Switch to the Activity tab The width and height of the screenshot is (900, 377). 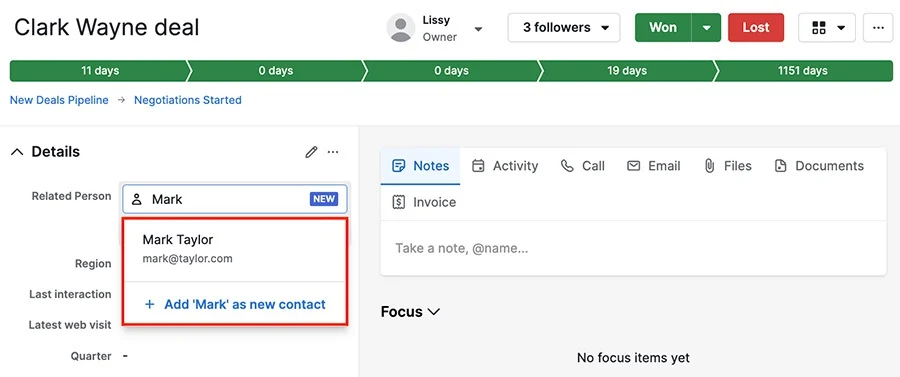(x=505, y=166)
